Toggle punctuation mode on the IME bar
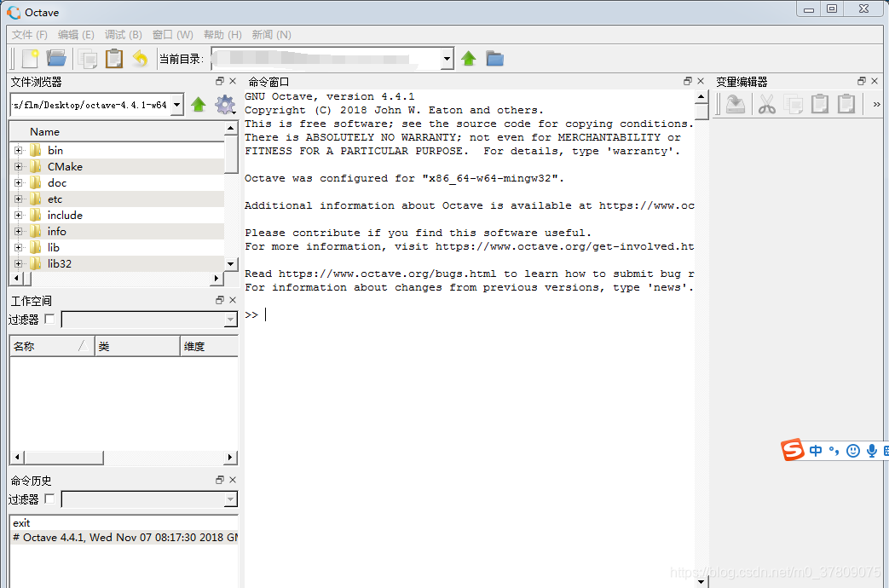This screenshot has height=588, width=889. [834, 451]
